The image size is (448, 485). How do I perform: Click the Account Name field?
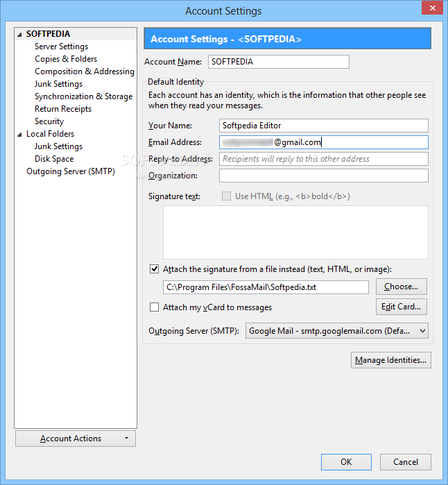279,62
